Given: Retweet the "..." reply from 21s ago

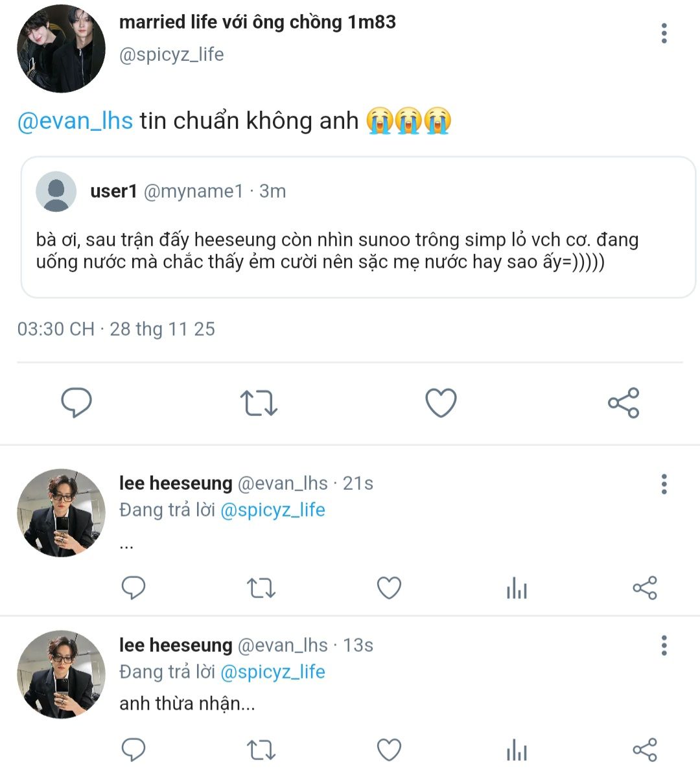Looking at the screenshot, I should coord(261,588).
